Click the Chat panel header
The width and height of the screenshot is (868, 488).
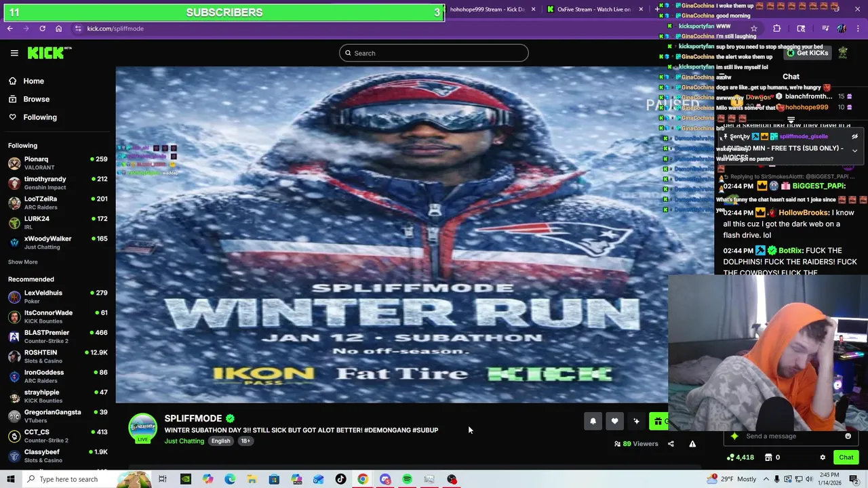click(791, 77)
